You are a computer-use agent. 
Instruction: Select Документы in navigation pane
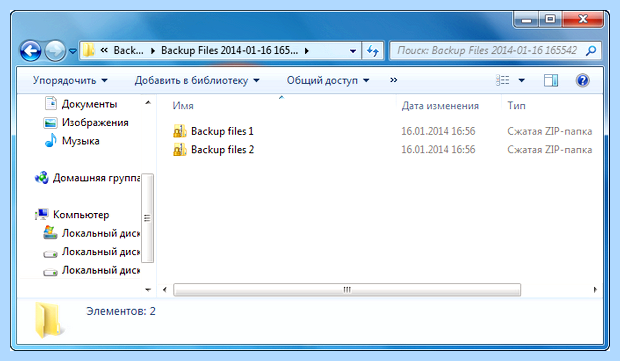click(x=89, y=104)
